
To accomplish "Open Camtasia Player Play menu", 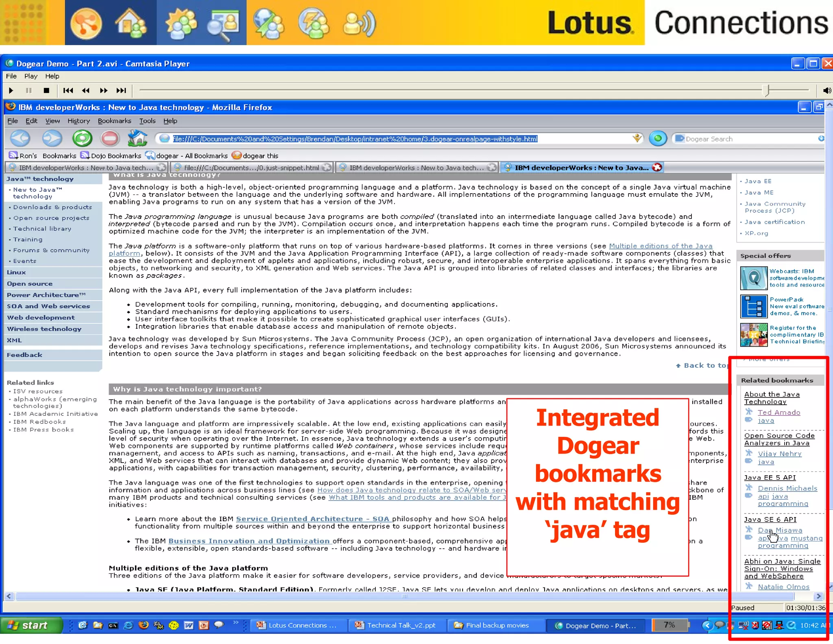I will pos(31,76).
